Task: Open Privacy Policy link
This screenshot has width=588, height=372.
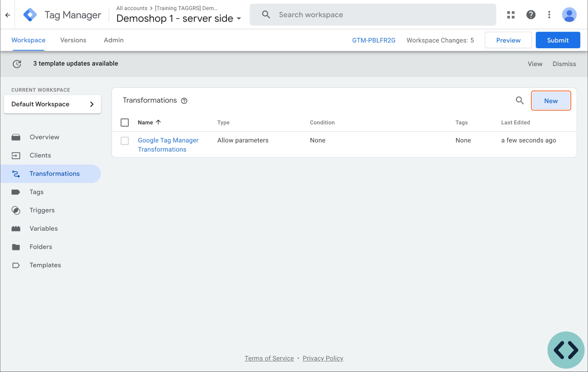Action: click(x=323, y=358)
